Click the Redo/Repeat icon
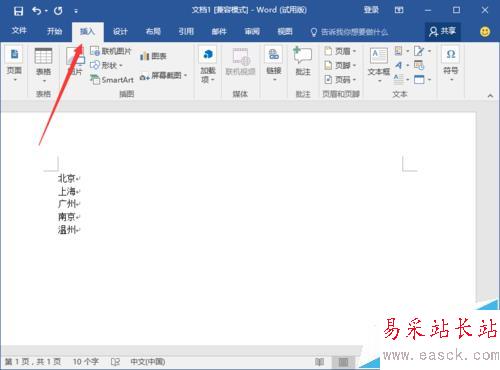The image size is (500, 370). click(58, 11)
